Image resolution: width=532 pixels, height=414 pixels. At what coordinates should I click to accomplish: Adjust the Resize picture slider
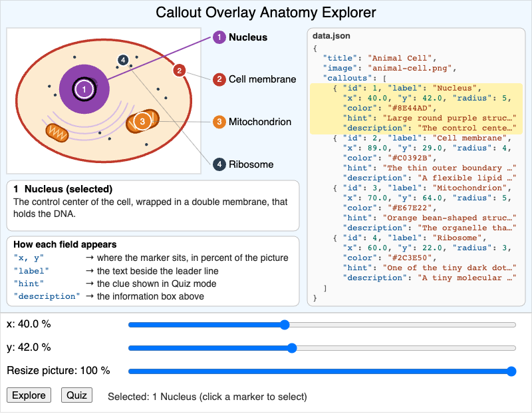[322, 371]
